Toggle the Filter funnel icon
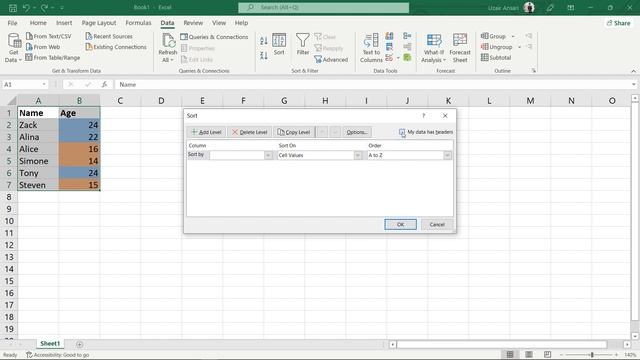Screen dimensions: 640x360 [302, 44]
